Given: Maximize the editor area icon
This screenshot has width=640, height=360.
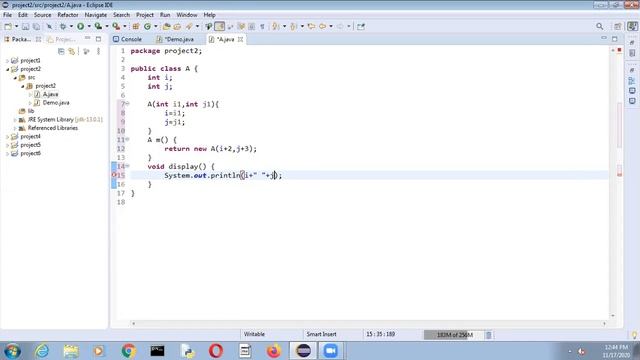Looking at the screenshot, I should pos(615,39).
